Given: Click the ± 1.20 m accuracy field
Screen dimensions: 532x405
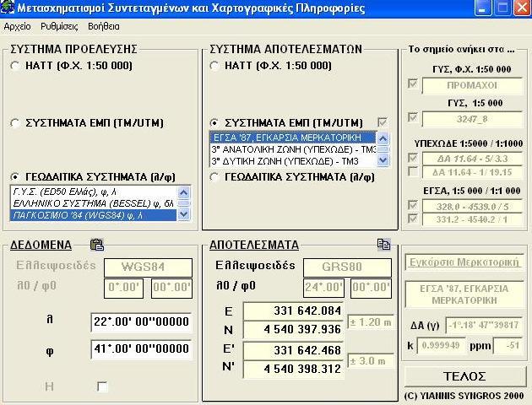Looking at the screenshot, I should (371, 322).
